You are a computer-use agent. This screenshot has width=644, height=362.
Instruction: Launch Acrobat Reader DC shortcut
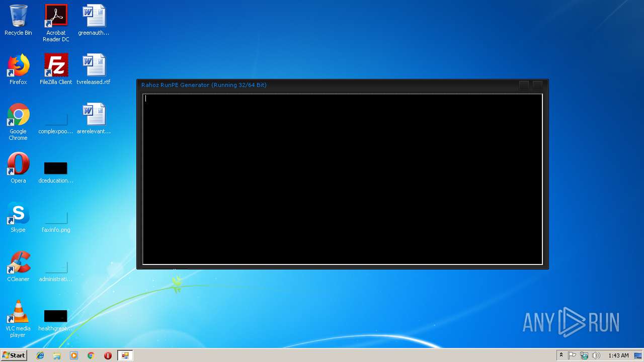click(x=56, y=23)
